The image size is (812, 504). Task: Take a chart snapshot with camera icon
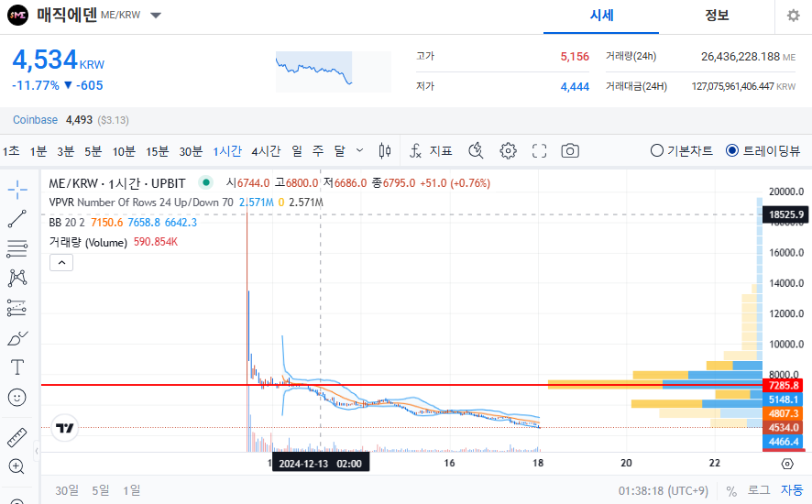pyautogui.click(x=570, y=150)
